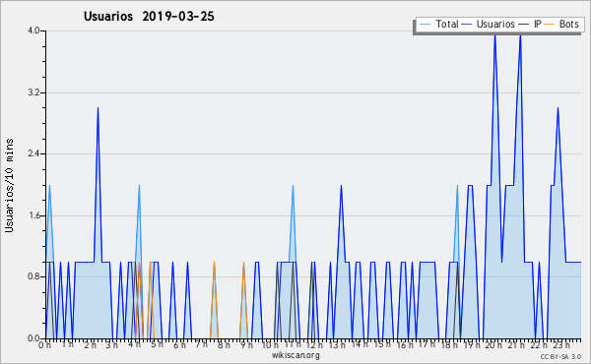This screenshot has height=364, width=591.
Task: Click the y-axis label 'Usuarios/10 mins'
Action: 9,186
